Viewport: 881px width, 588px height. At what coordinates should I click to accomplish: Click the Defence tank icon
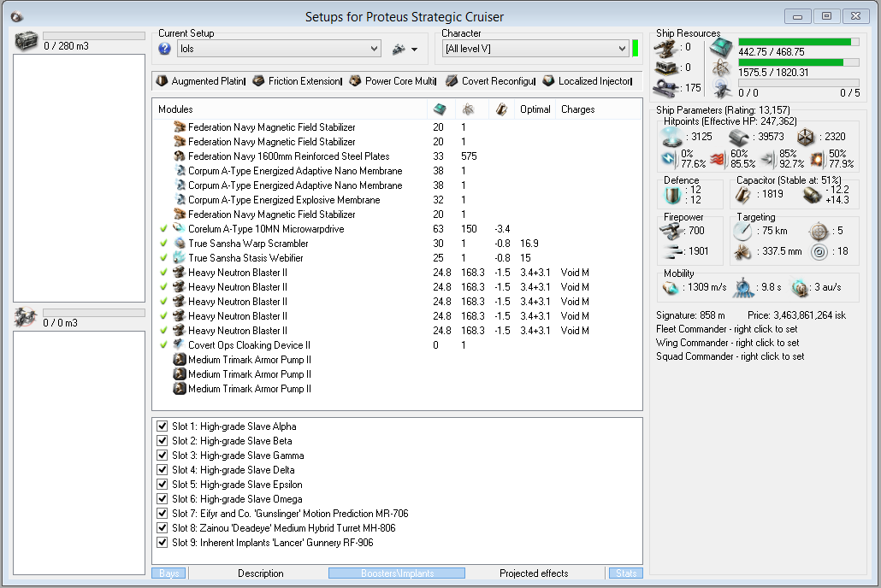[672, 195]
